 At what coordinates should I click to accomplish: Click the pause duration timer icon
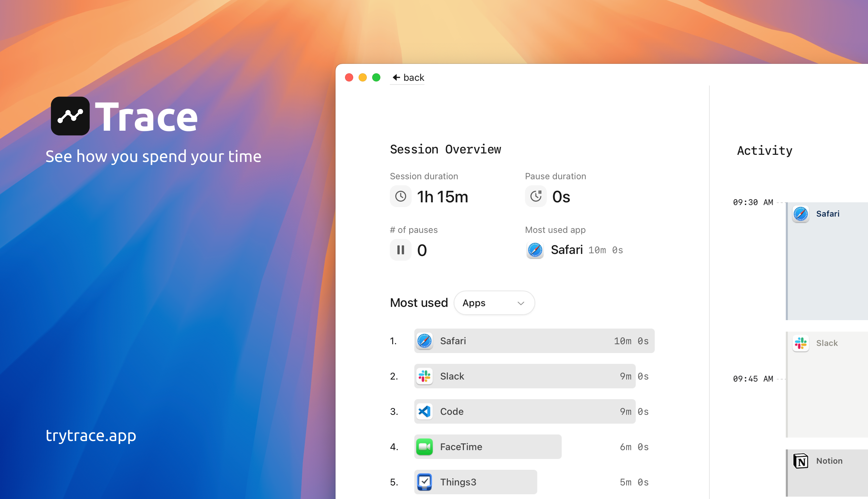[536, 197]
